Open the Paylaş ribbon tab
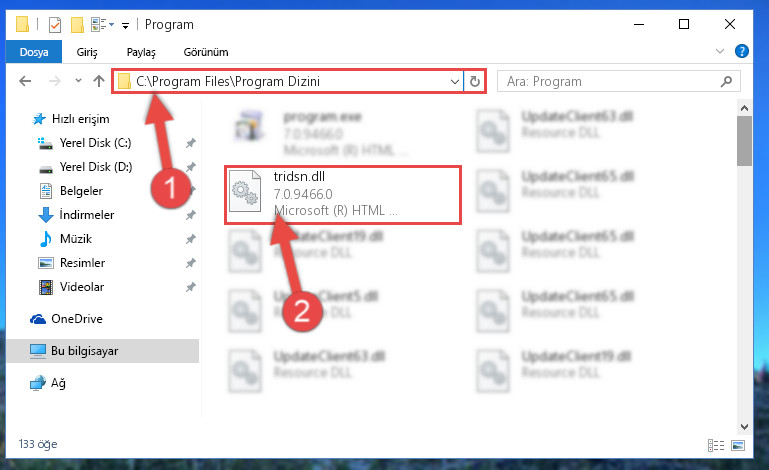Image resolution: width=769 pixels, height=470 pixels. point(141,52)
